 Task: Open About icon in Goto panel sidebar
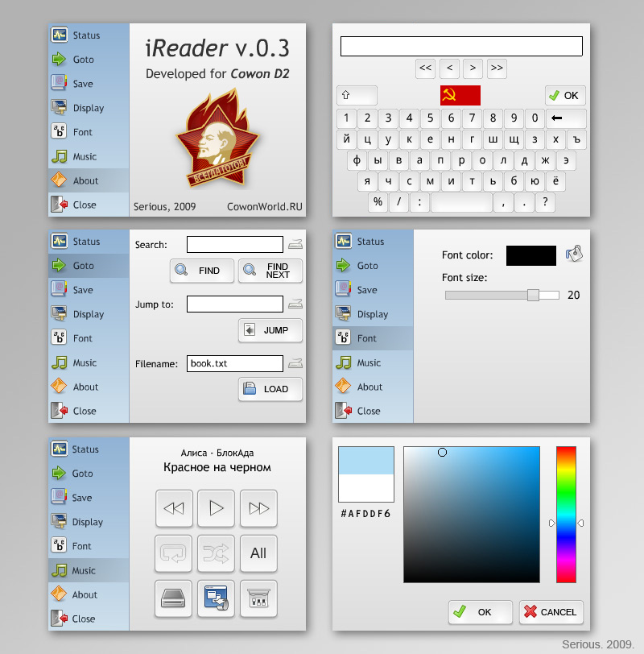(59, 387)
